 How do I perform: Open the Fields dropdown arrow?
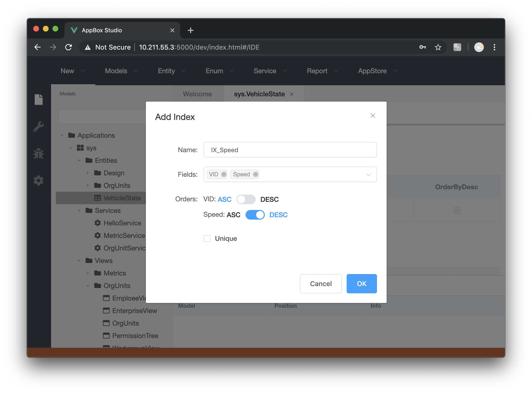[368, 175]
